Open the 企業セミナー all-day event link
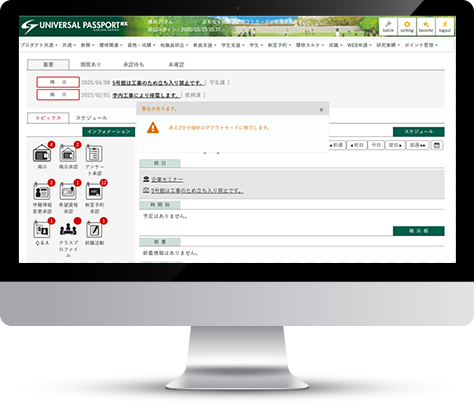The width and height of the screenshot is (474, 404). coord(167,179)
